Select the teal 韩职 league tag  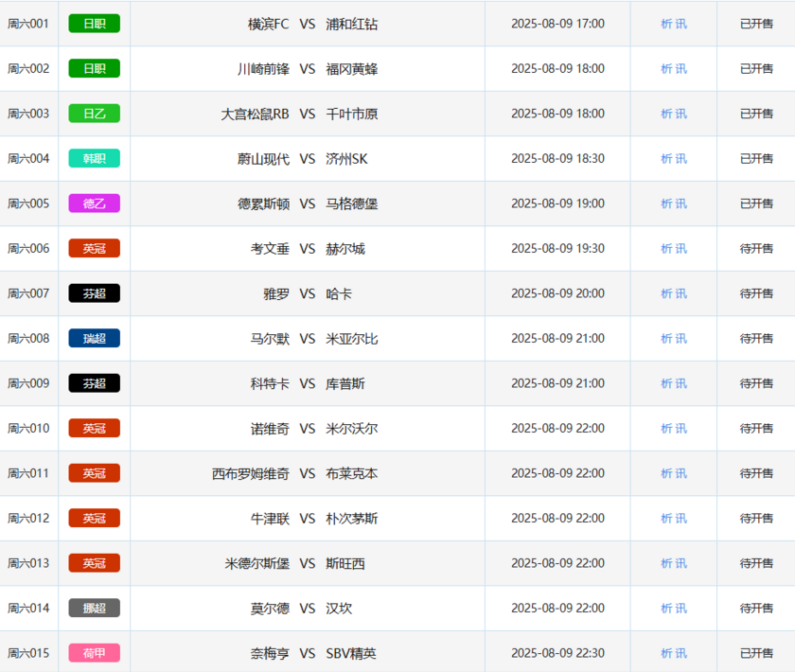[x=94, y=159]
